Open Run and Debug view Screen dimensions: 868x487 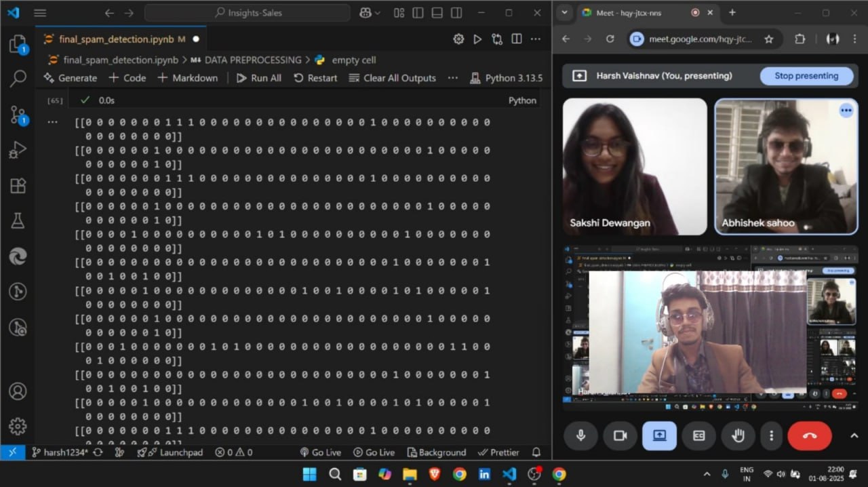coord(18,151)
